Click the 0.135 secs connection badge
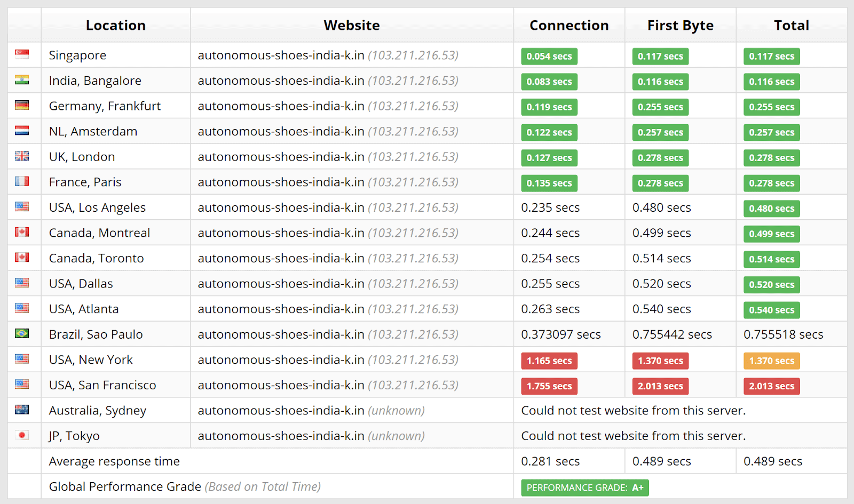Image resolution: width=854 pixels, height=504 pixels. 549,183
